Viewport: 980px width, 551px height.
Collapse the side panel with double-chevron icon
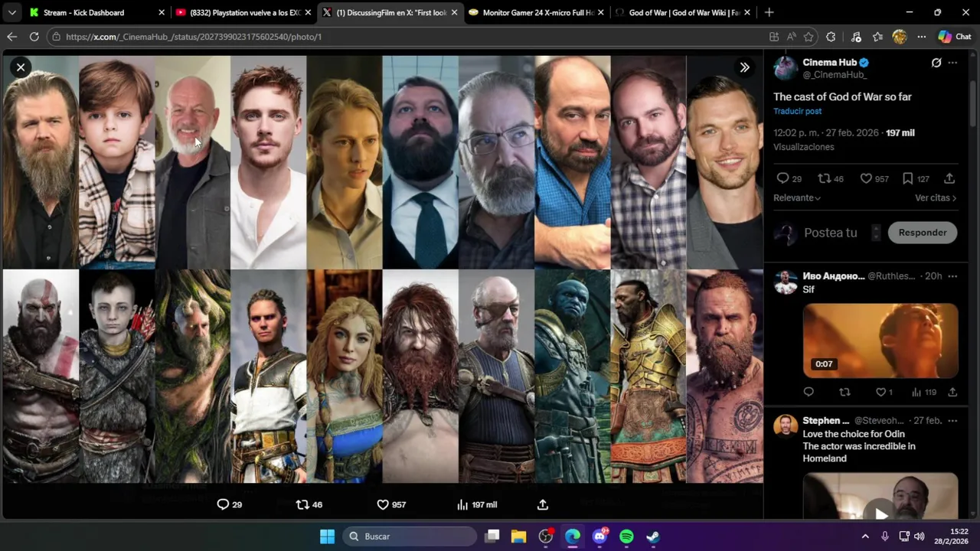[744, 67]
